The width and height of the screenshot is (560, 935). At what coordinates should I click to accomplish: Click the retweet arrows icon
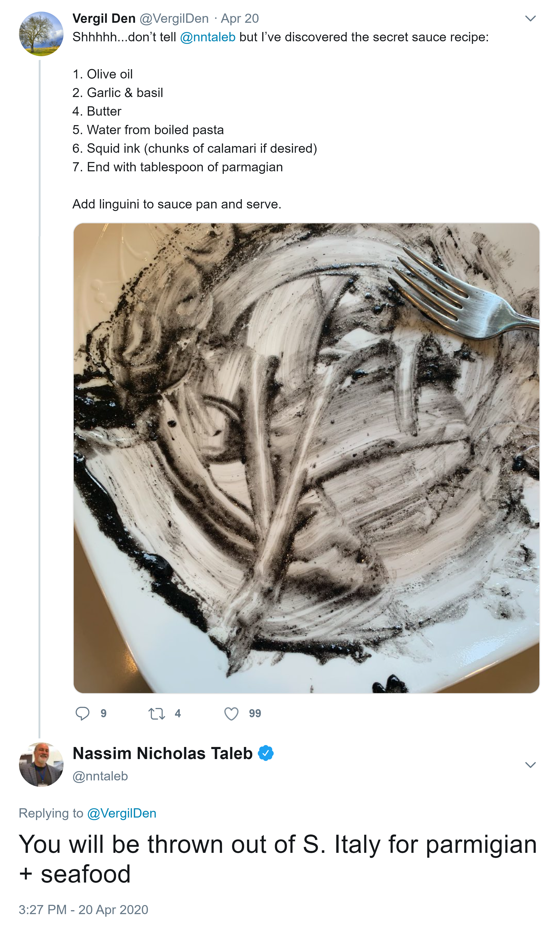pos(156,714)
